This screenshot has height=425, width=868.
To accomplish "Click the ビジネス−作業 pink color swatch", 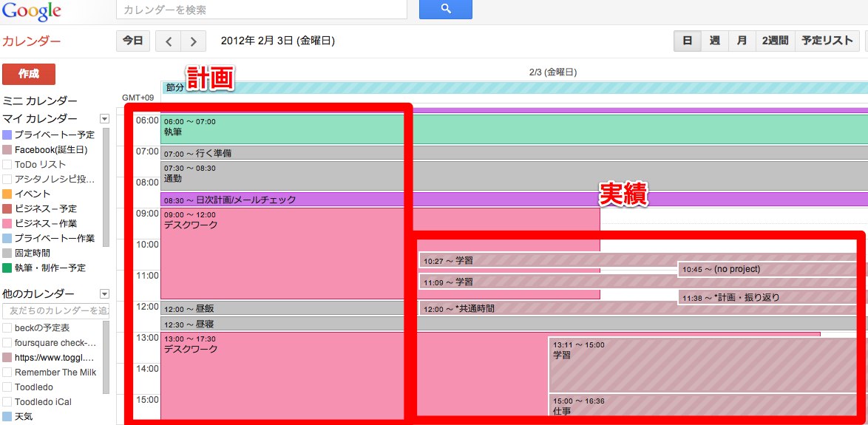I will pos(7,224).
